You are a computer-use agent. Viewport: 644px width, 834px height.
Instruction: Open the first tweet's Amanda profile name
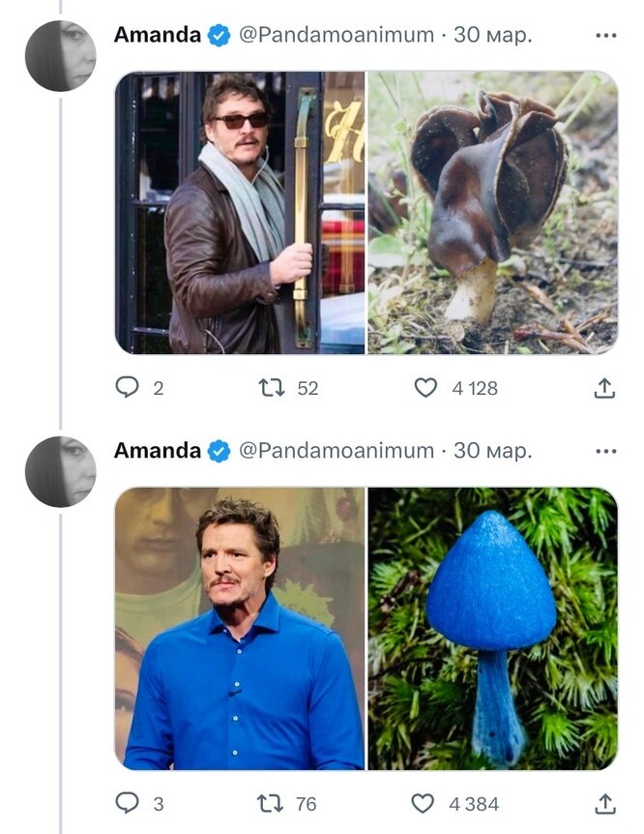click(x=157, y=35)
